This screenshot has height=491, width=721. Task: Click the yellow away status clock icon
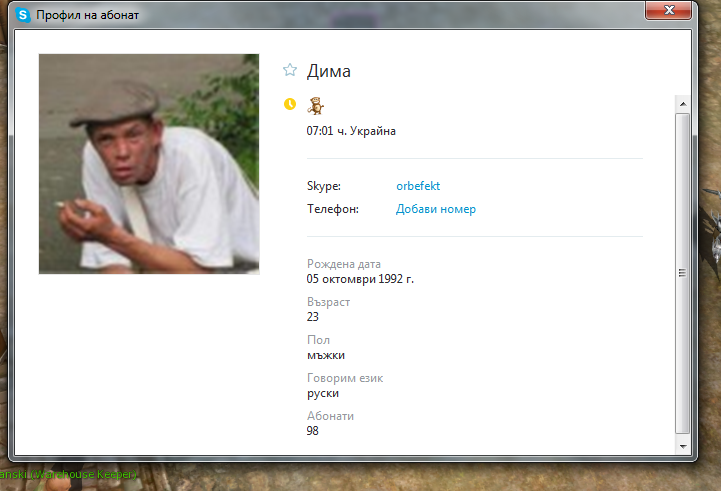pos(290,104)
